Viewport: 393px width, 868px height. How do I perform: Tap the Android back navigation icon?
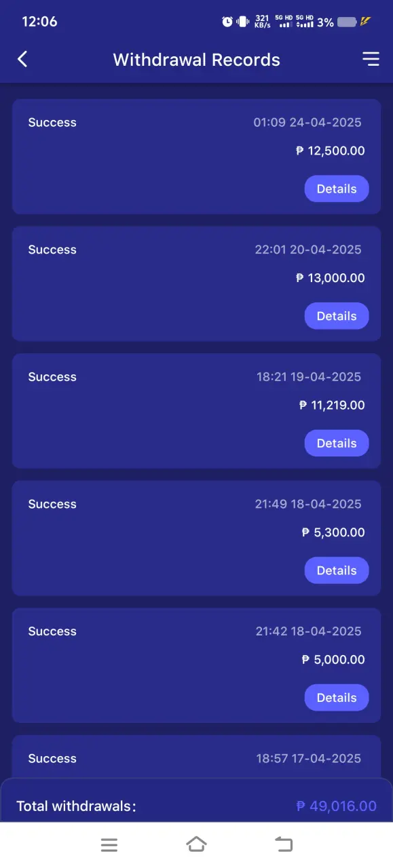click(x=283, y=844)
